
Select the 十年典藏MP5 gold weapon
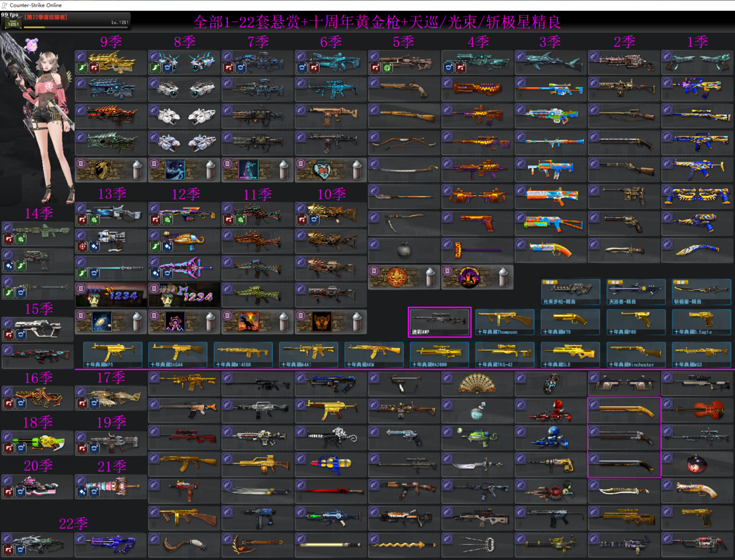click(112, 355)
